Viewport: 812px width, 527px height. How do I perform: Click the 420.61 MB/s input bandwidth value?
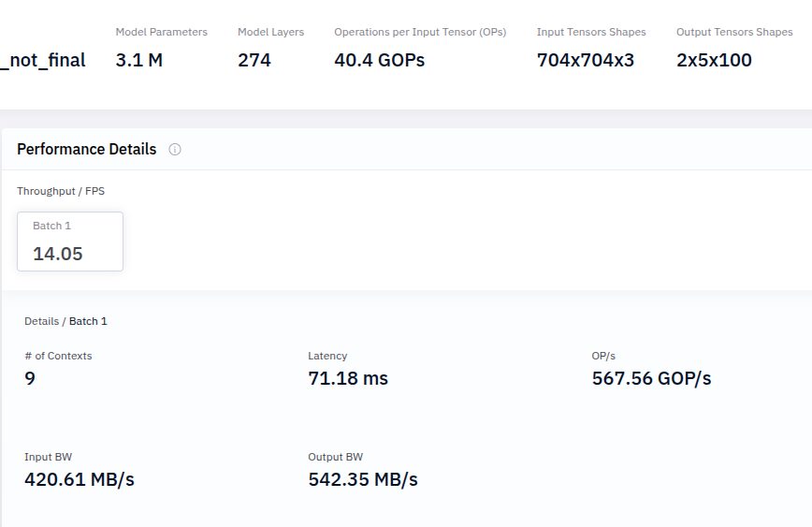[80, 479]
